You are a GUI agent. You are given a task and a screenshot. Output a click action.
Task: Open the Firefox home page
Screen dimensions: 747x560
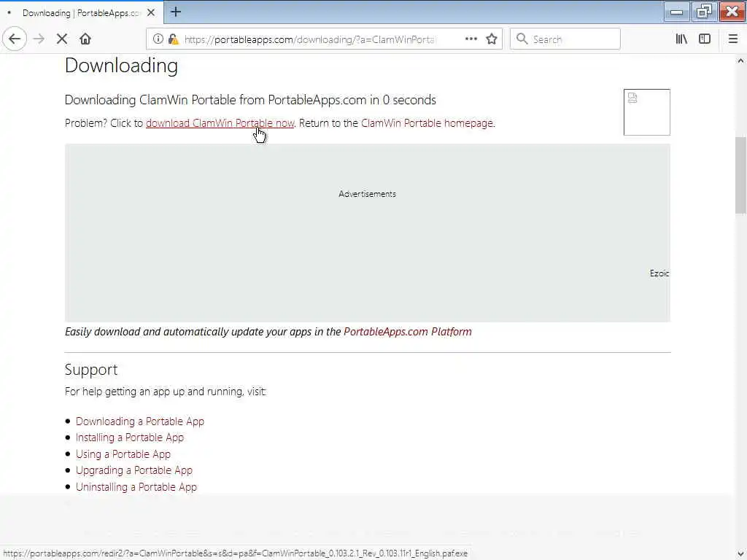(x=85, y=39)
